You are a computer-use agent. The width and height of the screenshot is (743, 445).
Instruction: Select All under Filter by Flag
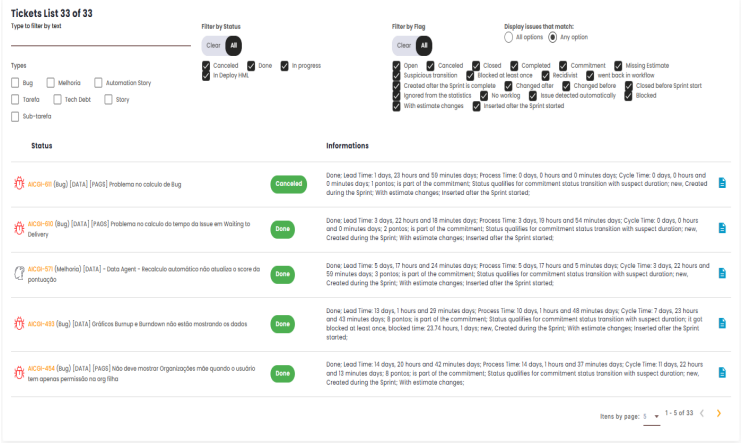(x=424, y=45)
